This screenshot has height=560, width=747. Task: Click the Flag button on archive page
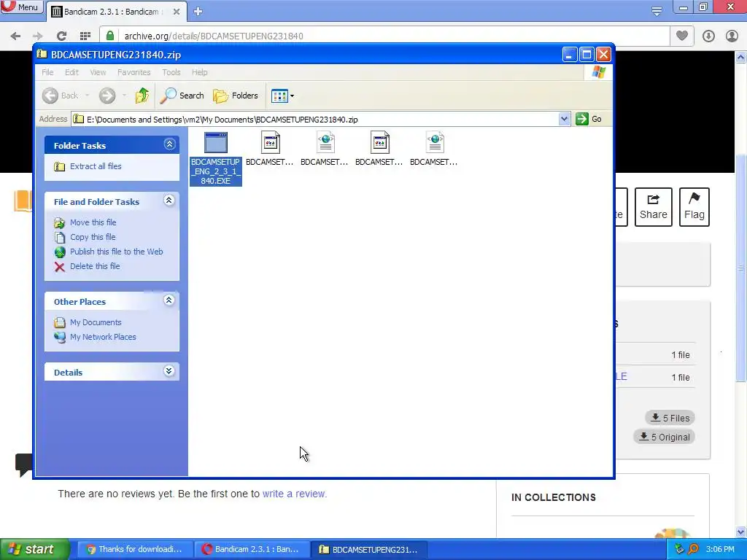(x=694, y=207)
